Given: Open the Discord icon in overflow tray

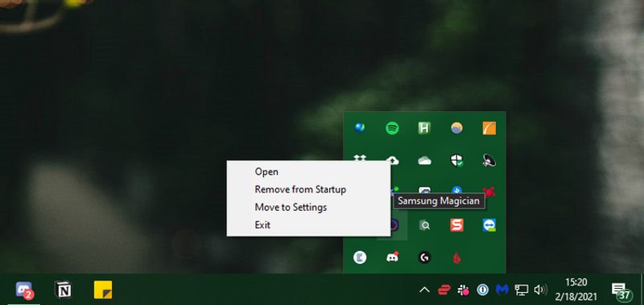Looking at the screenshot, I should (393, 258).
